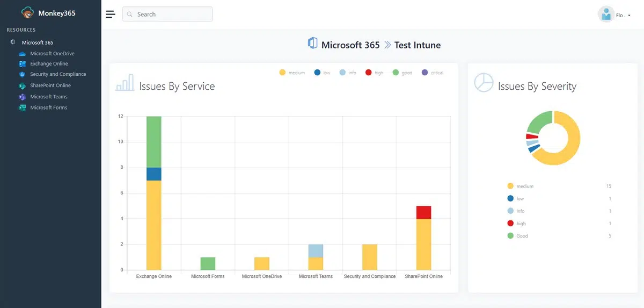Click the RESOURCES sidebar header
The height and width of the screenshot is (308, 644).
coord(21,30)
